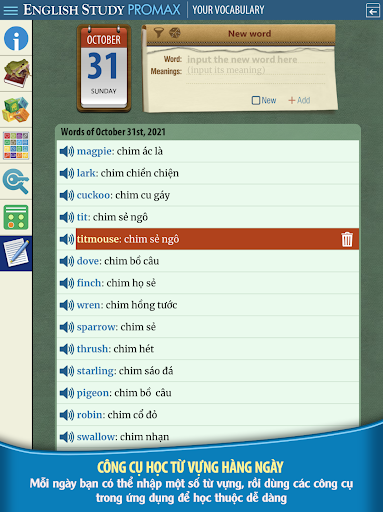Screen dimensions: 383x512
Task: Open the info sidebar icon
Action: point(16,38)
